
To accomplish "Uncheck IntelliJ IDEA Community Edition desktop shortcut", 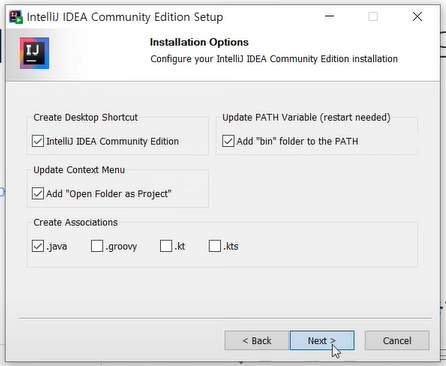I will [x=38, y=141].
